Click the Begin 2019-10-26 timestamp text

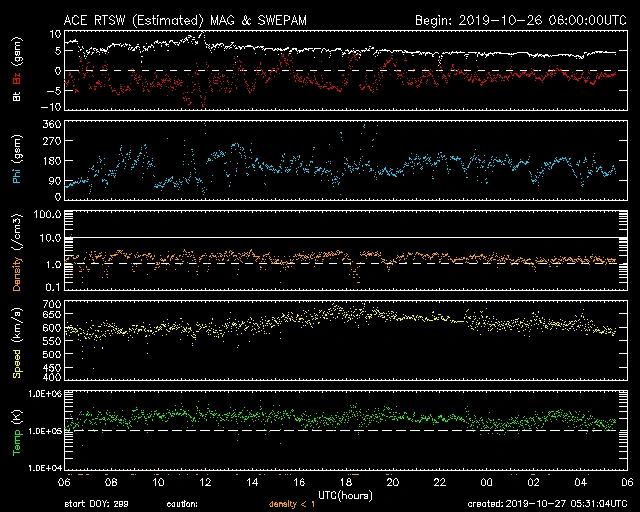point(516,20)
